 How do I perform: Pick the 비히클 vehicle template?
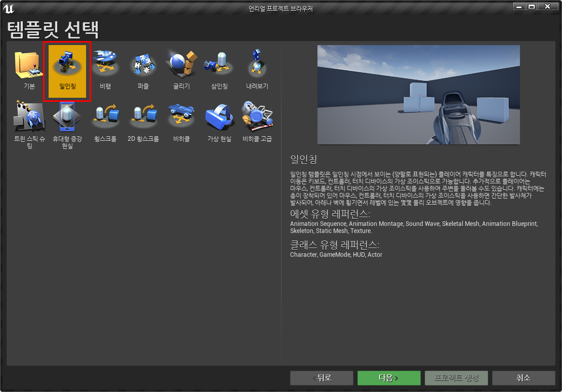[181, 123]
